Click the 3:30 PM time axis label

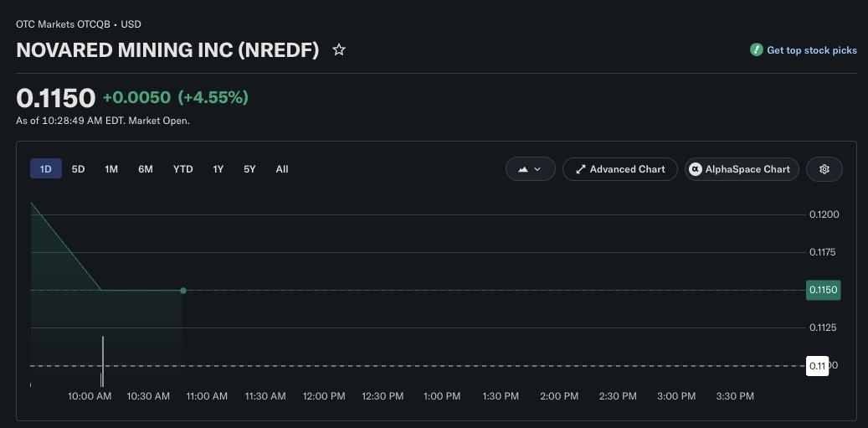tap(735, 396)
